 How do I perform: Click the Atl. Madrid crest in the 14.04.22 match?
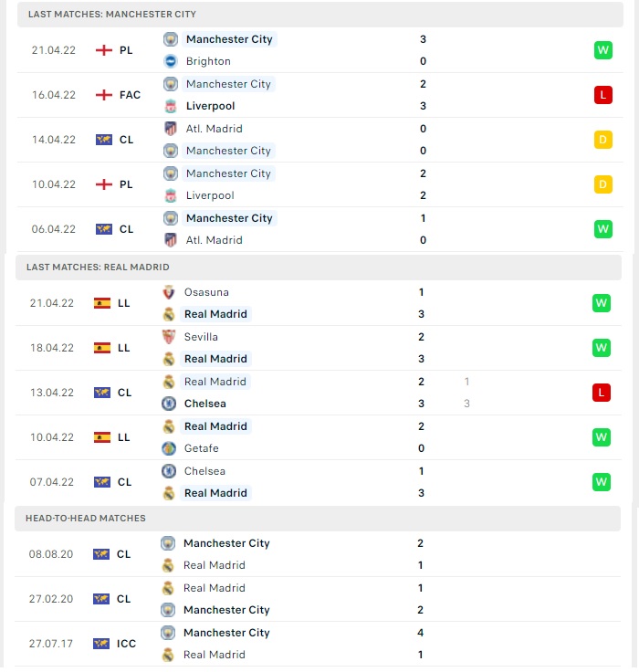point(171,129)
